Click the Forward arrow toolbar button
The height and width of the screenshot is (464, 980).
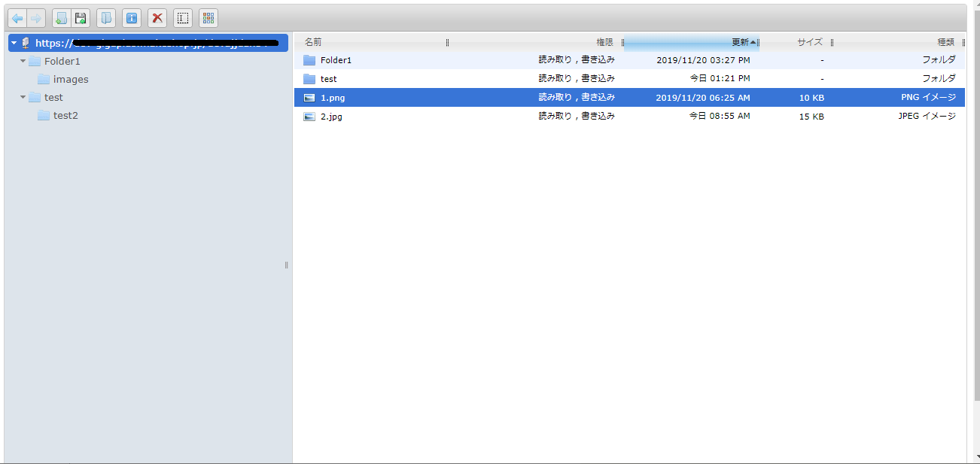click(x=35, y=18)
